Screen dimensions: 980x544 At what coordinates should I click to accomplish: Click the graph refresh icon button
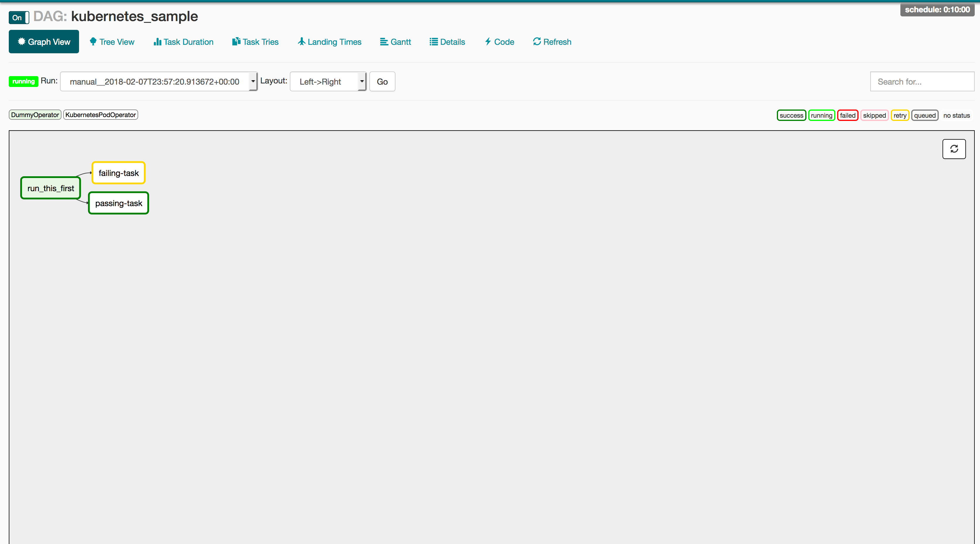tap(954, 149)
